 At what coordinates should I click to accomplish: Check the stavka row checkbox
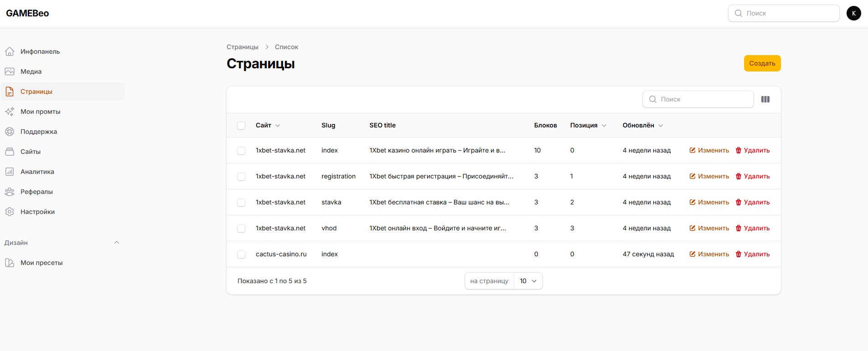tap(241, 203)
